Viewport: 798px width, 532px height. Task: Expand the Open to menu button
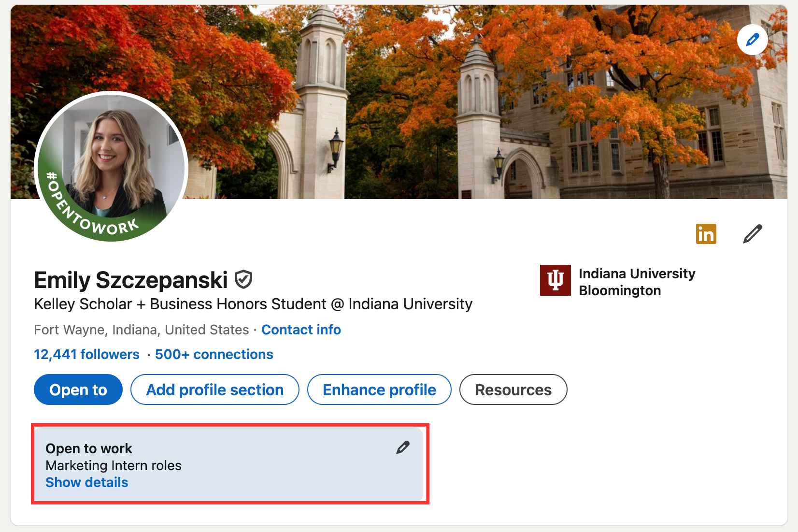click(x=78, y=389)
